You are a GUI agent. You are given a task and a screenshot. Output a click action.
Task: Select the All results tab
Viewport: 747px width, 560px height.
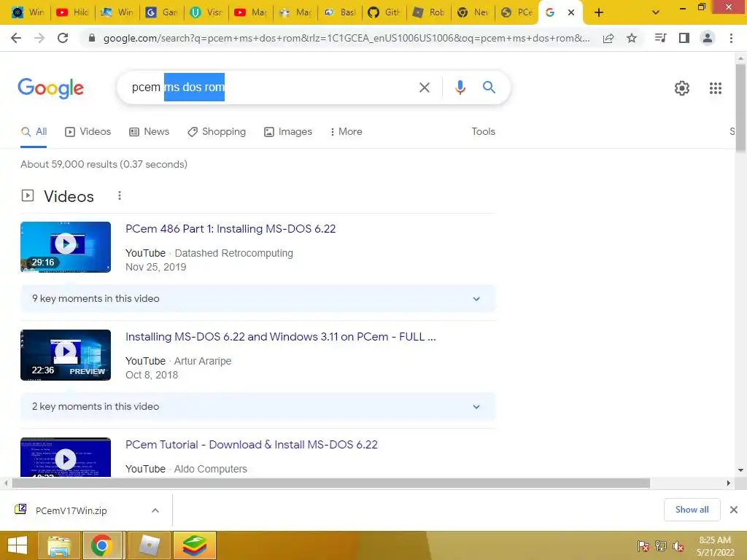[34, 131]
